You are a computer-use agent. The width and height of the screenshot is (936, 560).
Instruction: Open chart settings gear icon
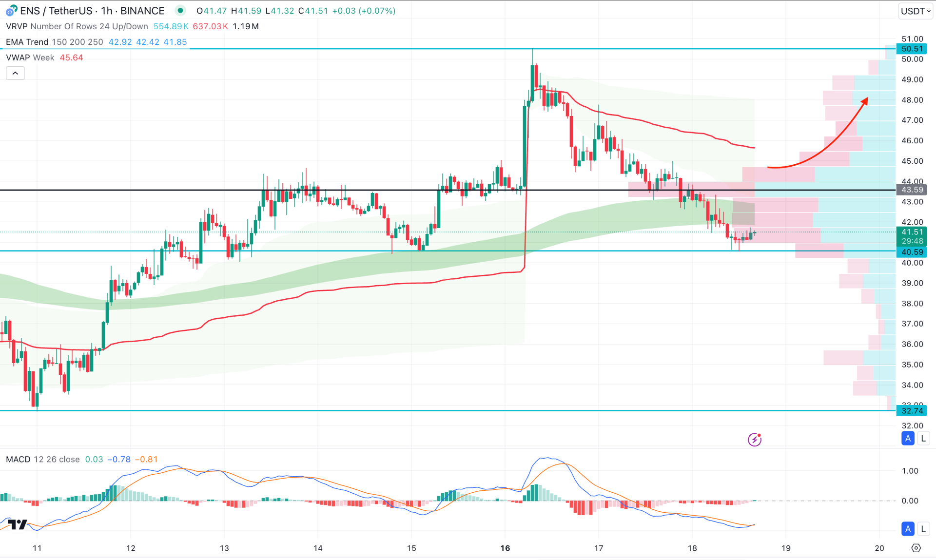[x=916, y=548]
